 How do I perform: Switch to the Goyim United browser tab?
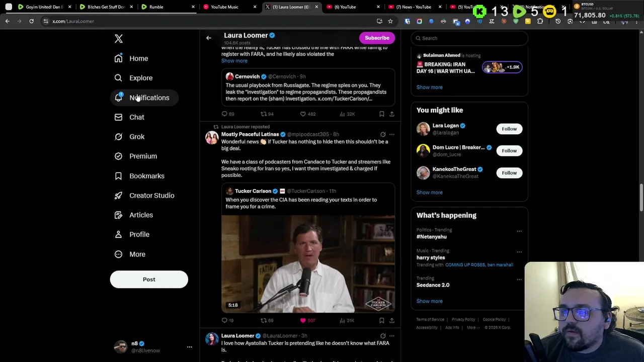(x=44, y=7)
